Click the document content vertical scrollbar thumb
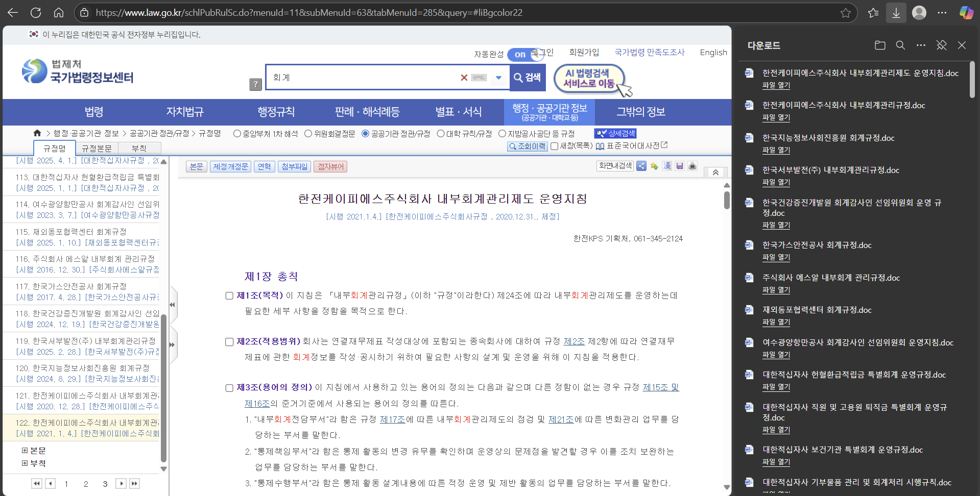This screenshot has height=496, width=980. [727, 200]
